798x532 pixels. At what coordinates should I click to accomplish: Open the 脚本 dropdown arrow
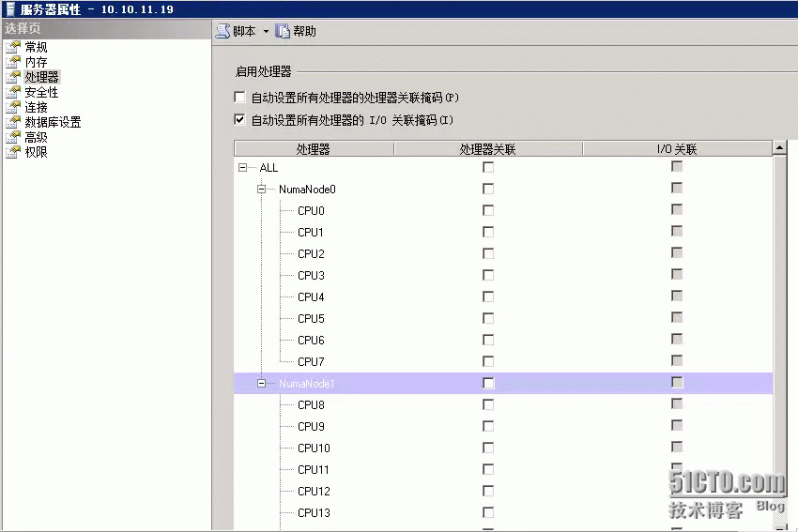click(266, 32)
